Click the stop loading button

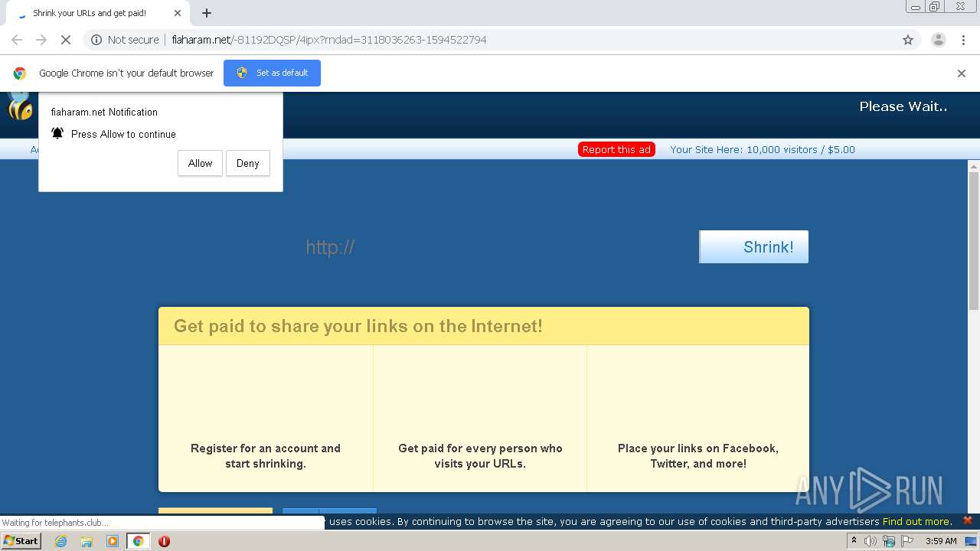coord(66,40)
